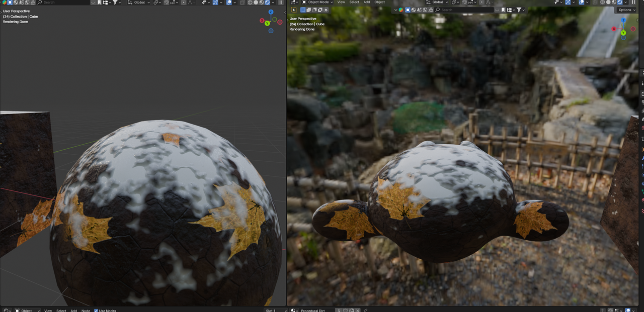Open the Object Mode dropdown
Screen dimensions: 644x312
tap(317, 3)
